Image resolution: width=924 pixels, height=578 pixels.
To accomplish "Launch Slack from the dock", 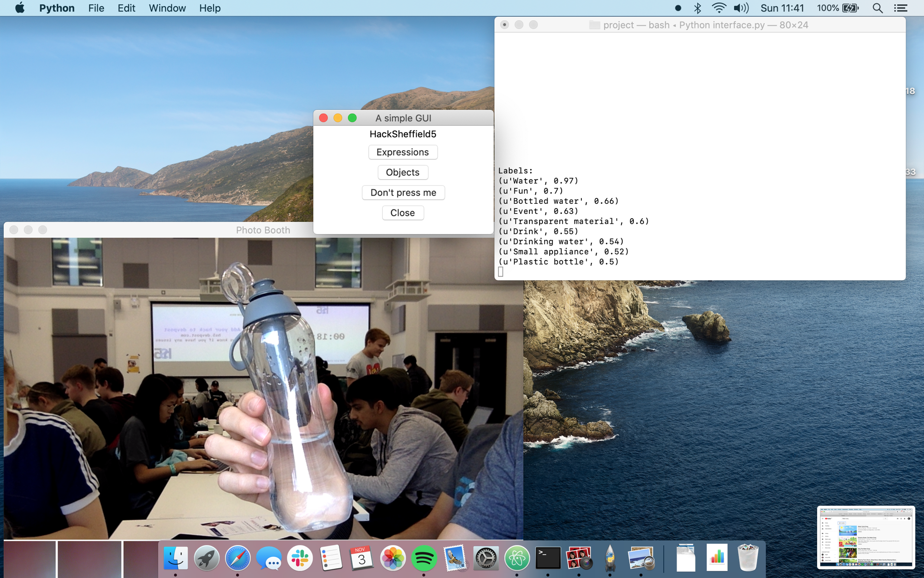I will point(300,558).
